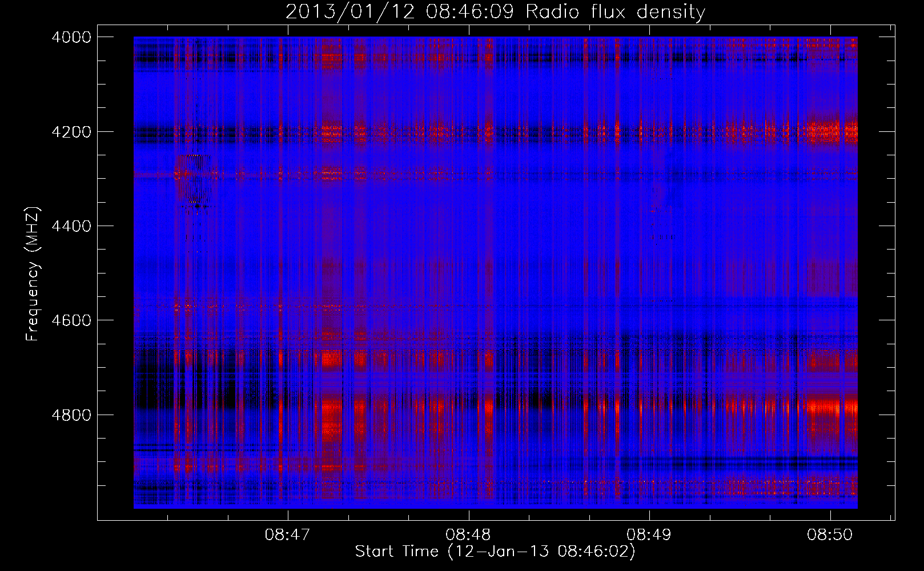Click the plot title 'Radio flux density'
Viewport: 924px width, 571px height.
[616, 12]
